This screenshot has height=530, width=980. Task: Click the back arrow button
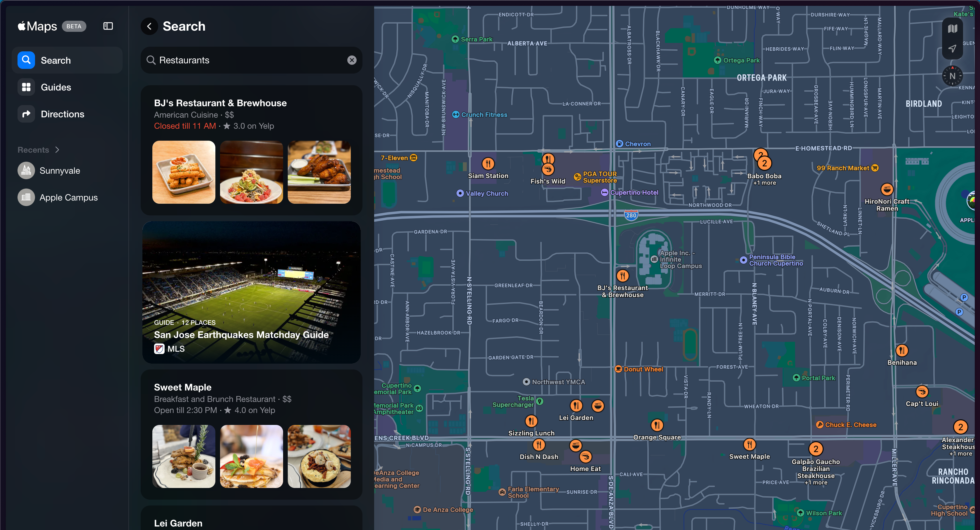tap(149, 26)
